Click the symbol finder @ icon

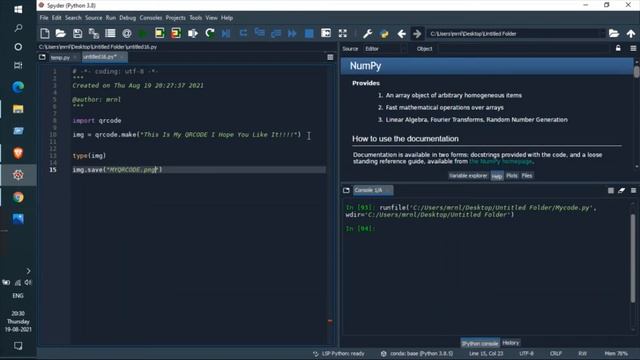coord(127,33)
